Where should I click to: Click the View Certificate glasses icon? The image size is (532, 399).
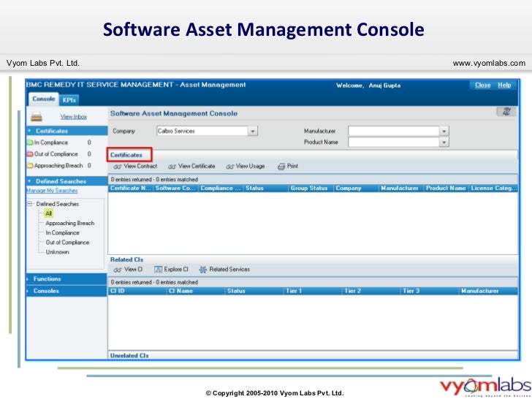pyautogui.click(x=172, y=167)
